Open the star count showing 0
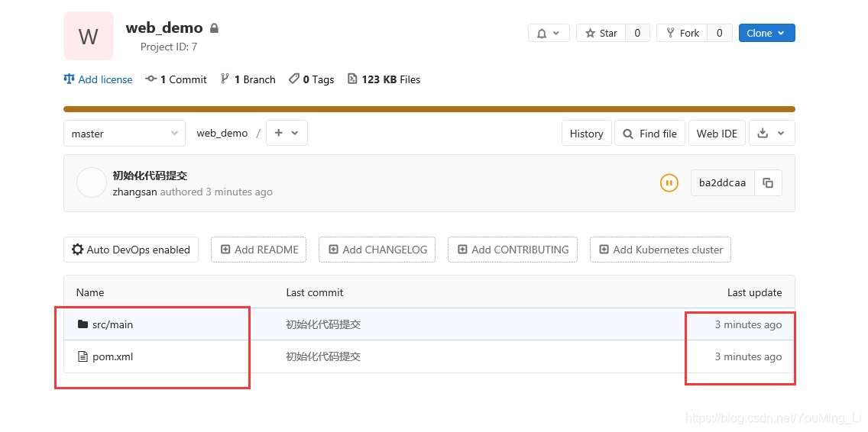This screenshot has height=432, width=868. coord(638,33)
